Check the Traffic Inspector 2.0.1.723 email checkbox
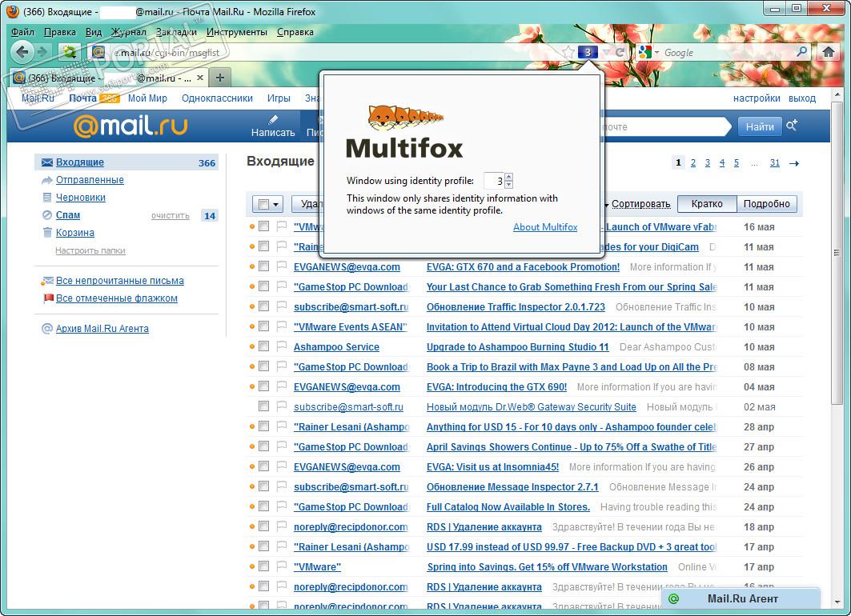Viewport: 851px width, 616px height. [x=263, y=306]
